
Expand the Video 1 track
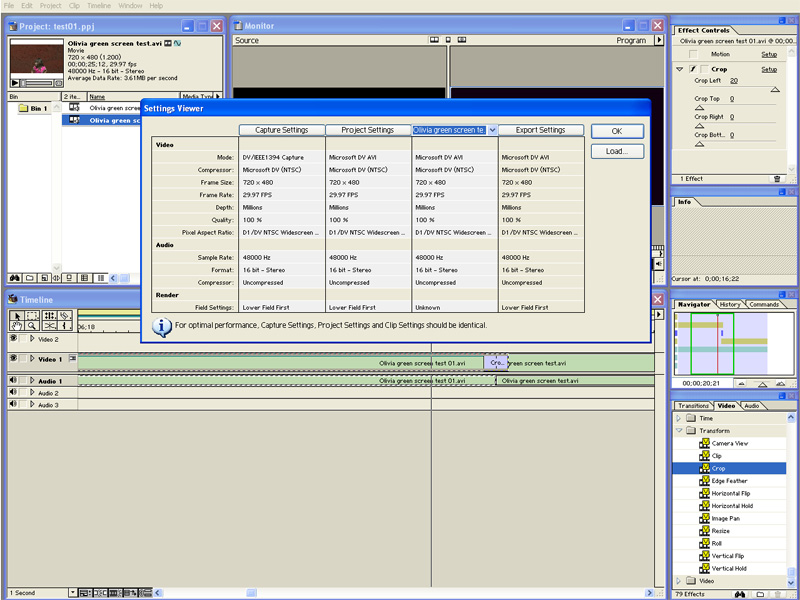[33, 359]
